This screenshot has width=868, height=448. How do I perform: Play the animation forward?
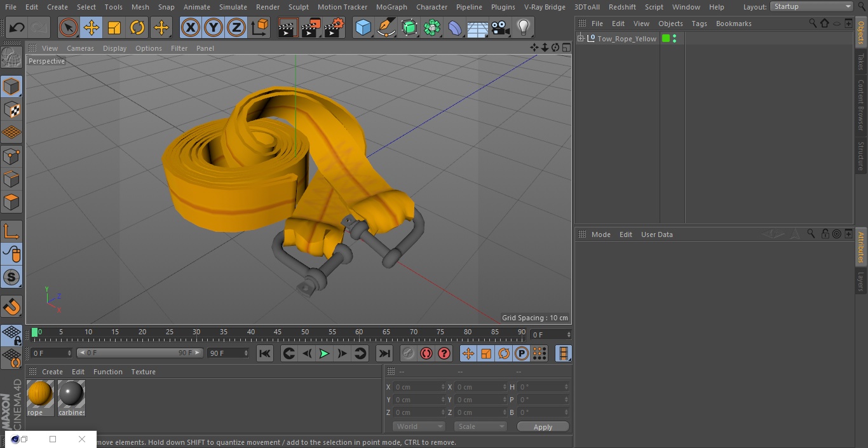coord(324,353)
